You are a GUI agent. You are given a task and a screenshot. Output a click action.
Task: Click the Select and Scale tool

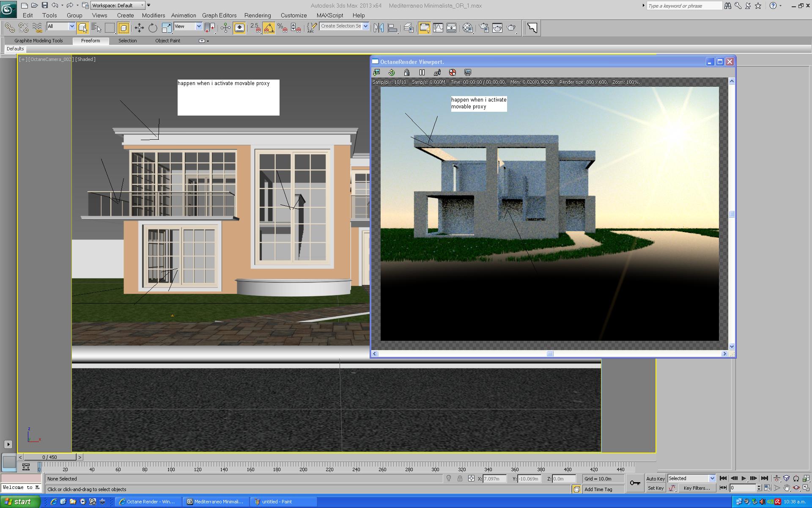pos(166,28)
